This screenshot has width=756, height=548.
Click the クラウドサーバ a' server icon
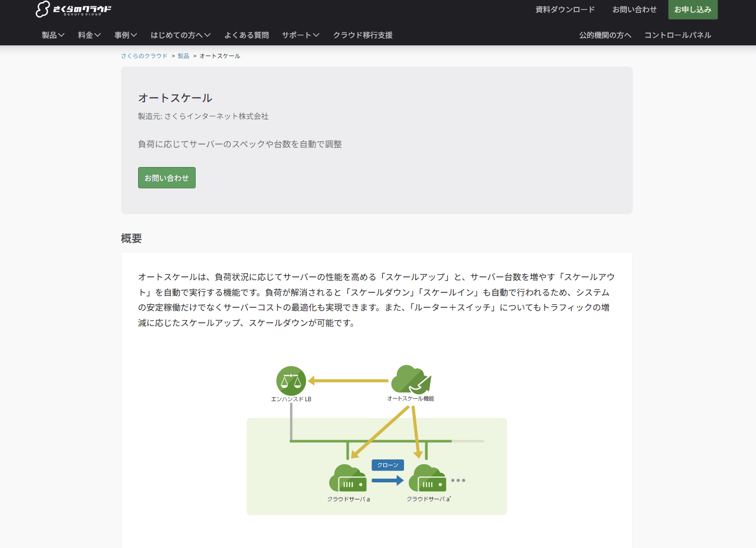[428, 478]
